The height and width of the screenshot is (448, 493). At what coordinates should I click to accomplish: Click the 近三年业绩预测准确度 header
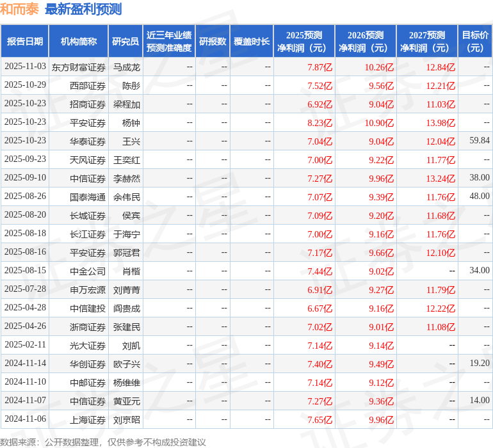click(169, 41)
